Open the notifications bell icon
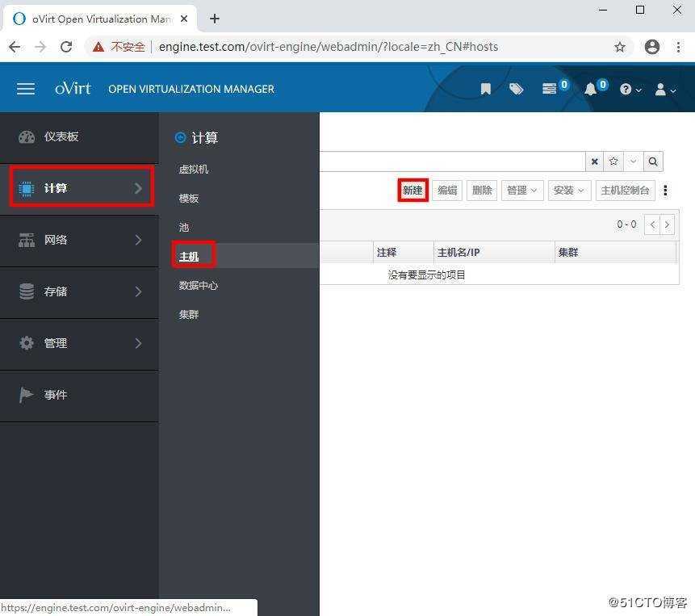 [590, 89]
